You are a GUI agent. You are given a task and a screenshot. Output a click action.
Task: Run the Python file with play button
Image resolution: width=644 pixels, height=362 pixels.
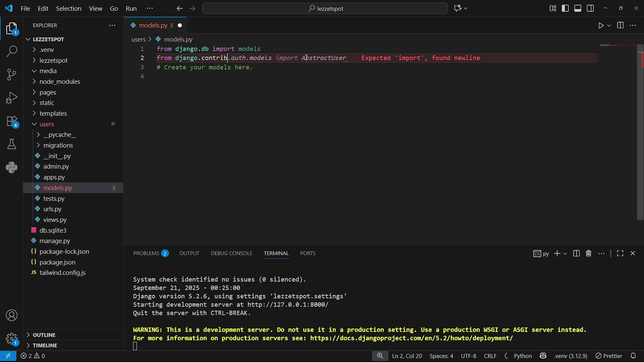[601, 25]
